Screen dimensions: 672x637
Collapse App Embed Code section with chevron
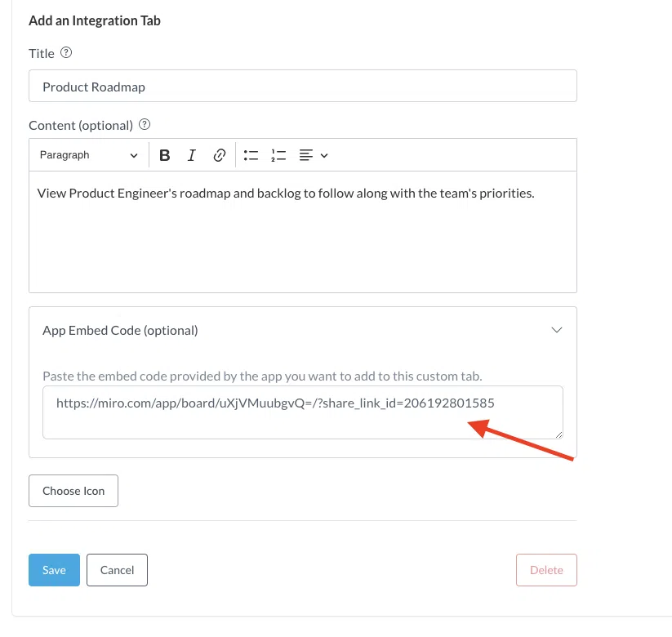(557, 330)
